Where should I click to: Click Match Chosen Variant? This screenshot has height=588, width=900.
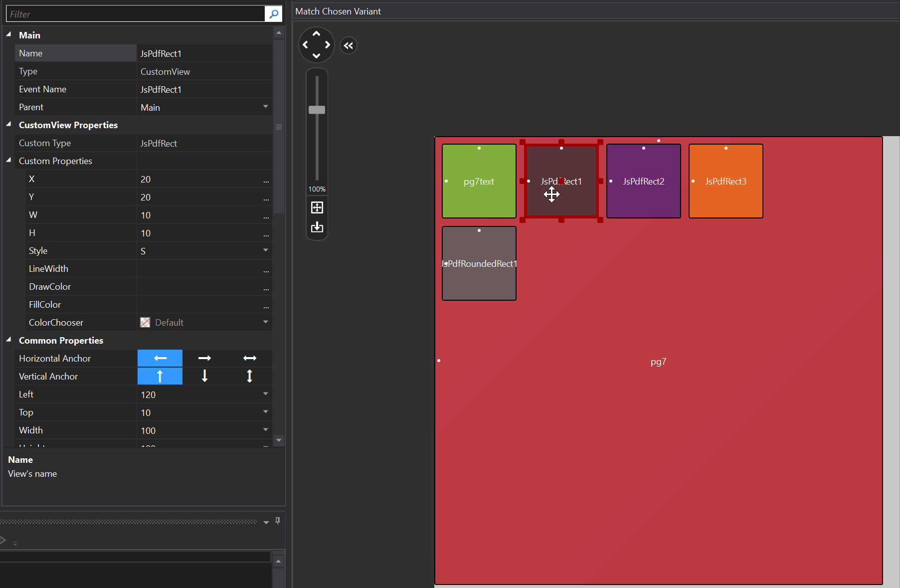pyautogui.click(x=338, y=11)
